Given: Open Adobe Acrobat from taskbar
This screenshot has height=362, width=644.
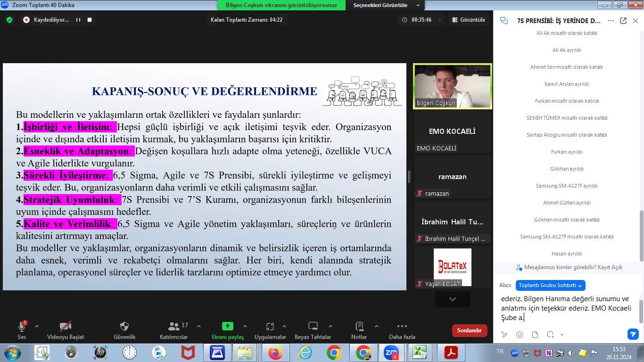Looking at the screenshot, I should [451, 353].
